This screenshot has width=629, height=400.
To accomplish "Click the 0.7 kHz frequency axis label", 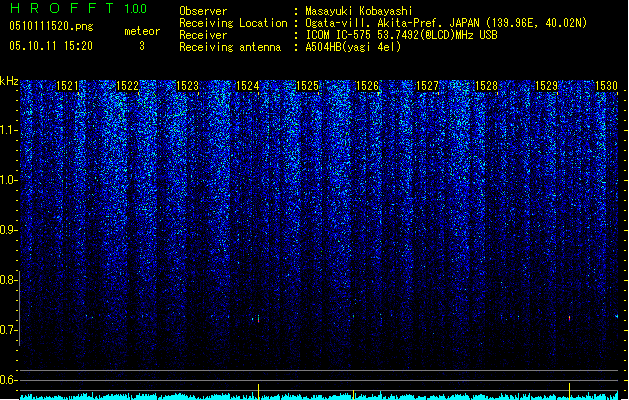I will coord(9,330).
